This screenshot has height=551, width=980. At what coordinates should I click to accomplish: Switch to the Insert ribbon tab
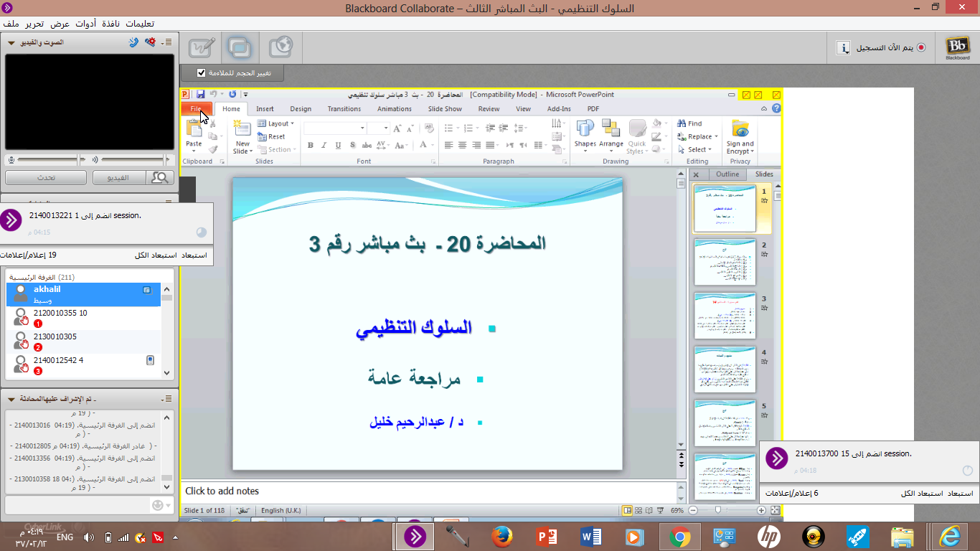(265, 109)
